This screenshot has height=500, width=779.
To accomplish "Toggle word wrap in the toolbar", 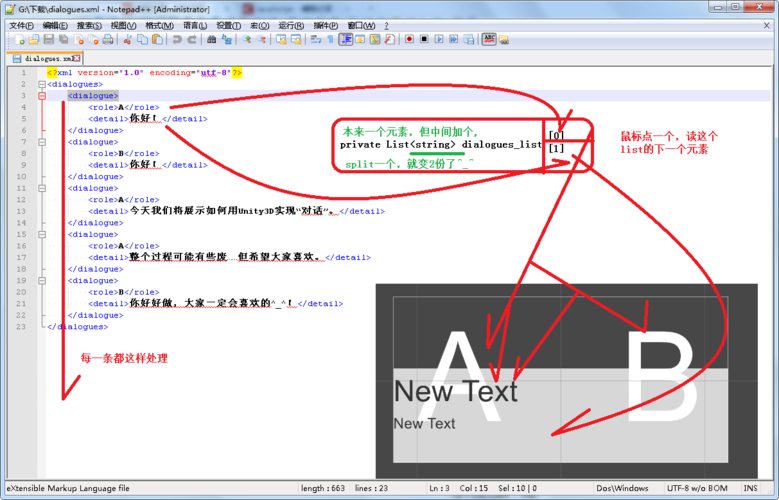I will pyautogui.click(x=315, y=39).
